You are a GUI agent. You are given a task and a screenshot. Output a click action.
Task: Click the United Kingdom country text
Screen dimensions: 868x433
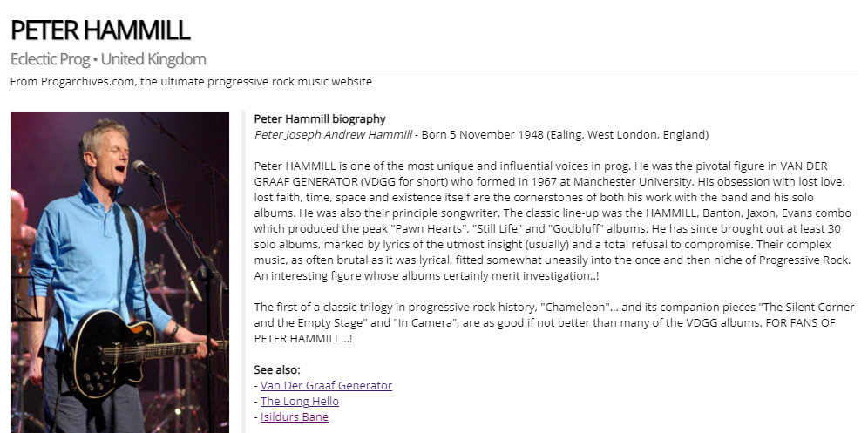(156, 59)
